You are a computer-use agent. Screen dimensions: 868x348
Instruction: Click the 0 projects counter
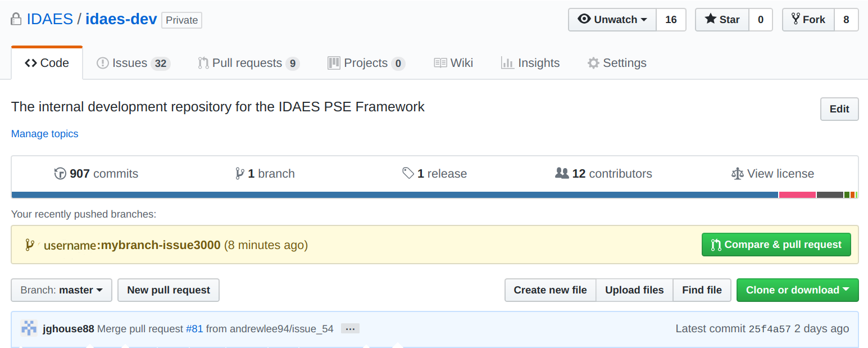coord(398,64)
